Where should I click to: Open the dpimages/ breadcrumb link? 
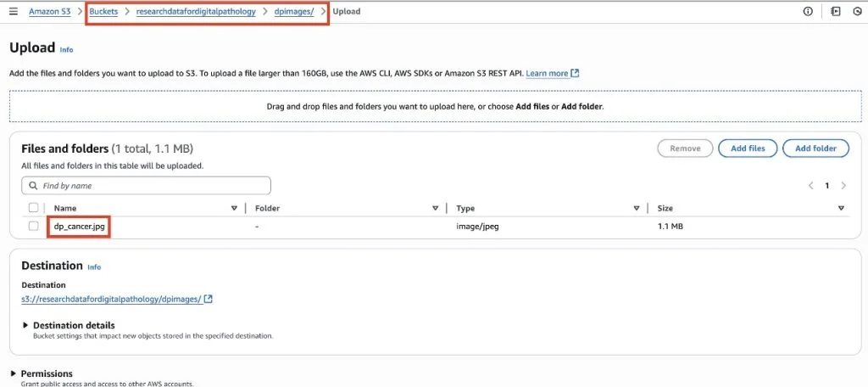pos(294,12)
